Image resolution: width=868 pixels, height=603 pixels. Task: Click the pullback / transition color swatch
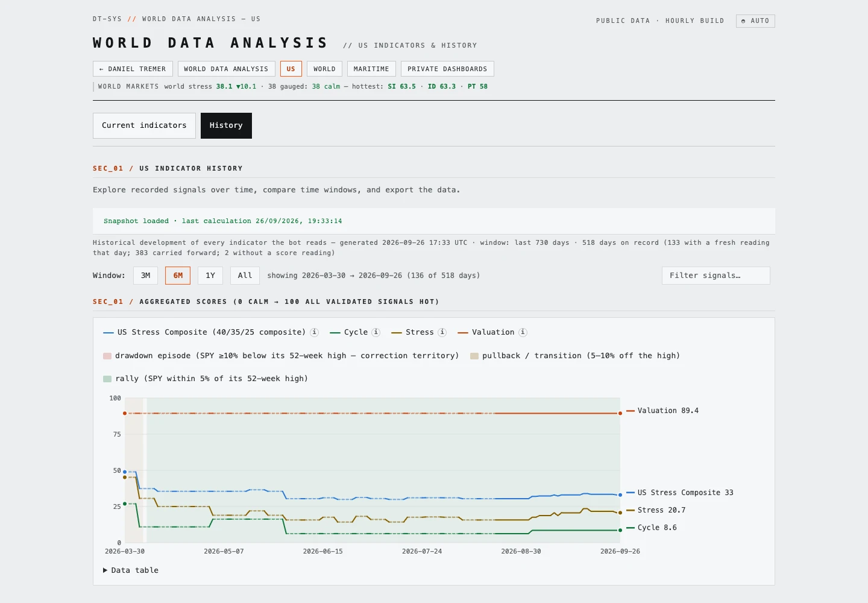tap(474, 356)
